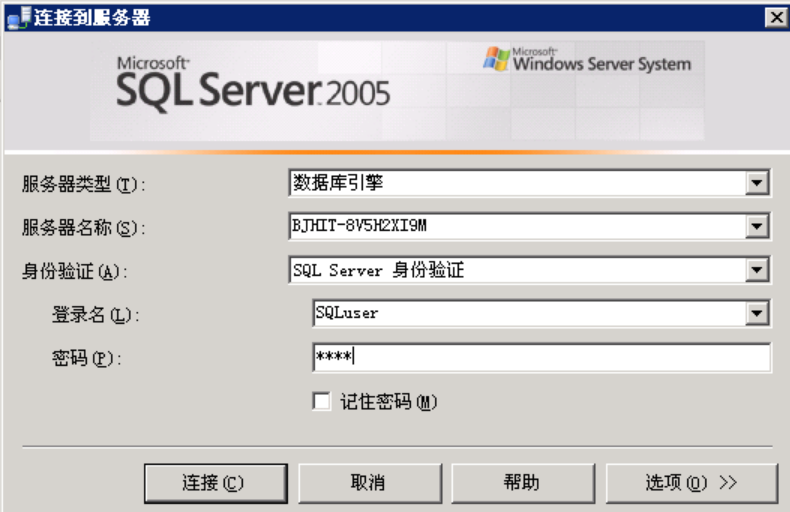Image resolution: width=790 pixels, height=512 pixels.
Task: Click the 登录名(L) label
Action: tap(96, 315)
